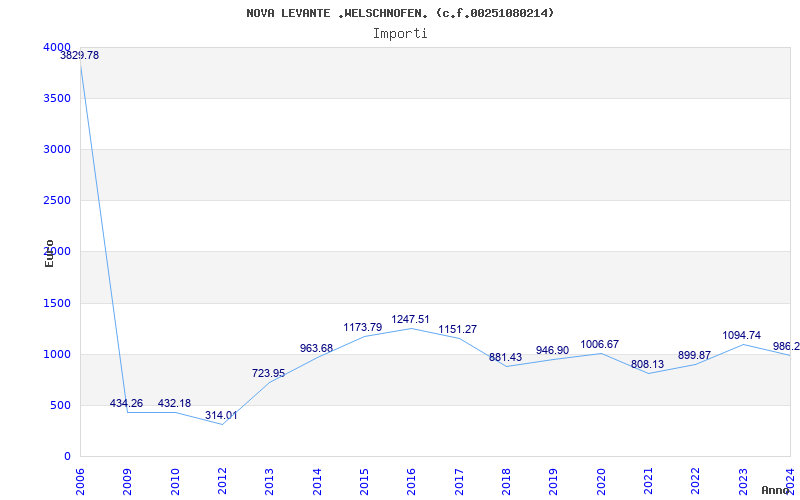The width and height of the screenshot is (800, 500).
Task: Click the 1151.27 data label
Action: click(458, 329)
